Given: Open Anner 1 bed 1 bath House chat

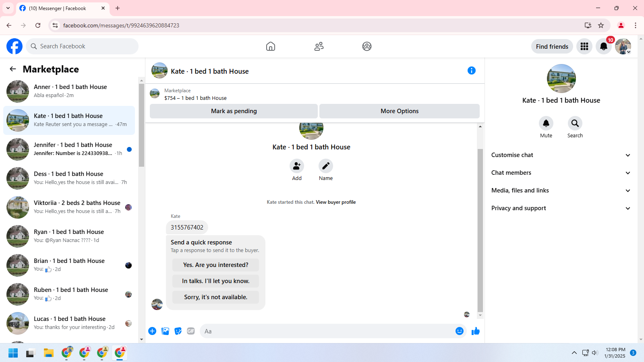Looking at the screenshot, I should (x=69, y=91).
